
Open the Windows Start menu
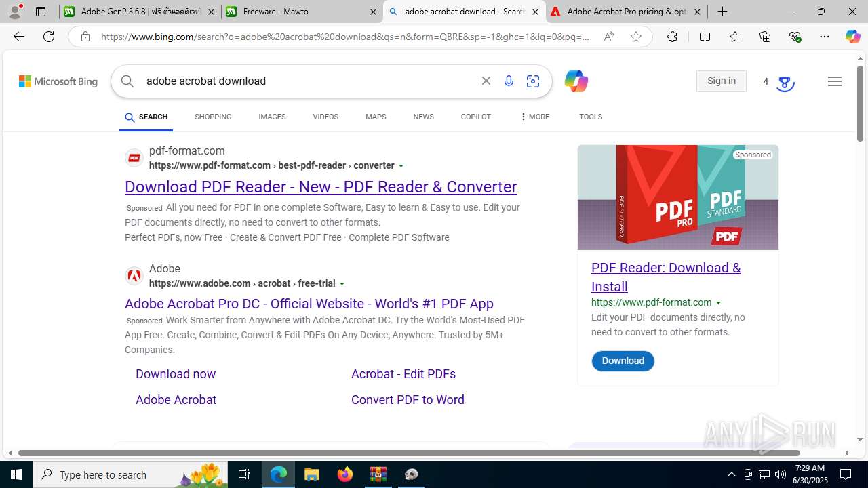click(16, 474)
